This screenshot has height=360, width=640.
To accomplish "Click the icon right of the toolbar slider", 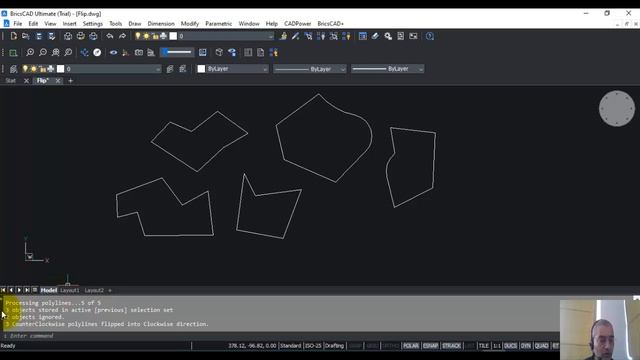I will [x=202, y=52].
